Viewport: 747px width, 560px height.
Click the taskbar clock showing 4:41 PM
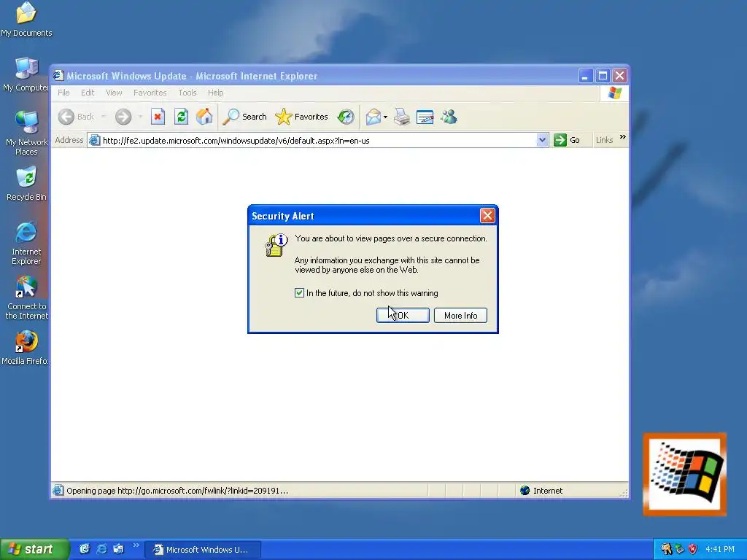(720, 549)
